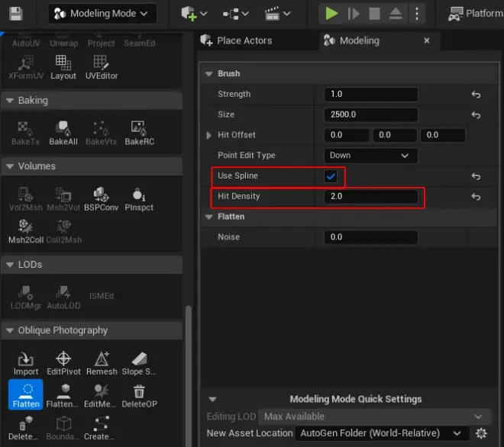
Task: Select the Msh2Vol tool
Action: [x=63, y=199]
